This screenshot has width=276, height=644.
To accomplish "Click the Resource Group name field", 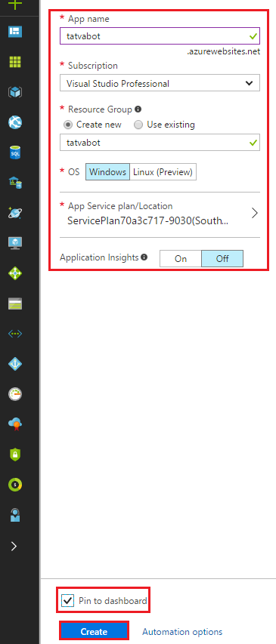I will 160,143.
